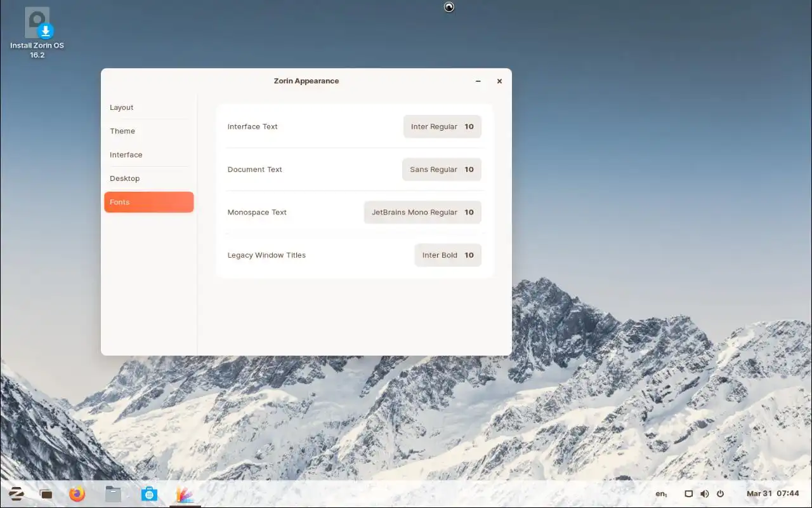Click the Zorin Appearance window title

coord(306,81)
